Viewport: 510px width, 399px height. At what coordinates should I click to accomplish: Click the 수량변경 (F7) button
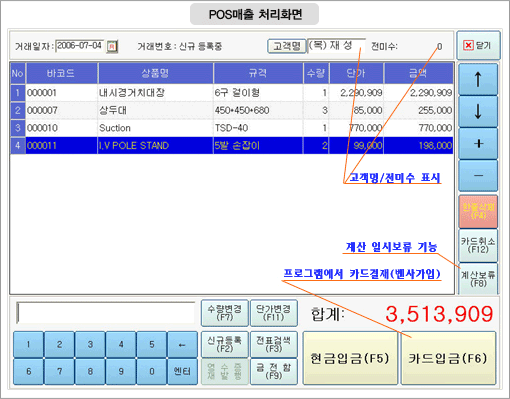[x=225, y=313]
